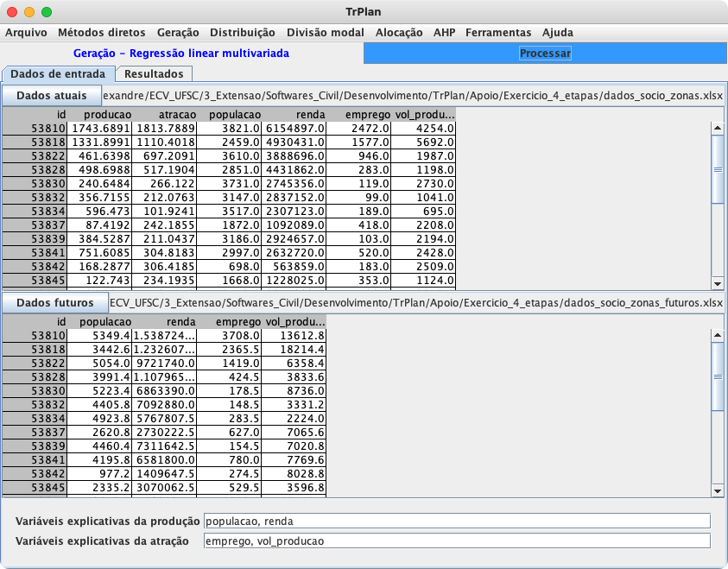Viewport: 728px width, 569px height.
Task: Select cell 563859.0 in the renda column
Action: click(294, 267)
